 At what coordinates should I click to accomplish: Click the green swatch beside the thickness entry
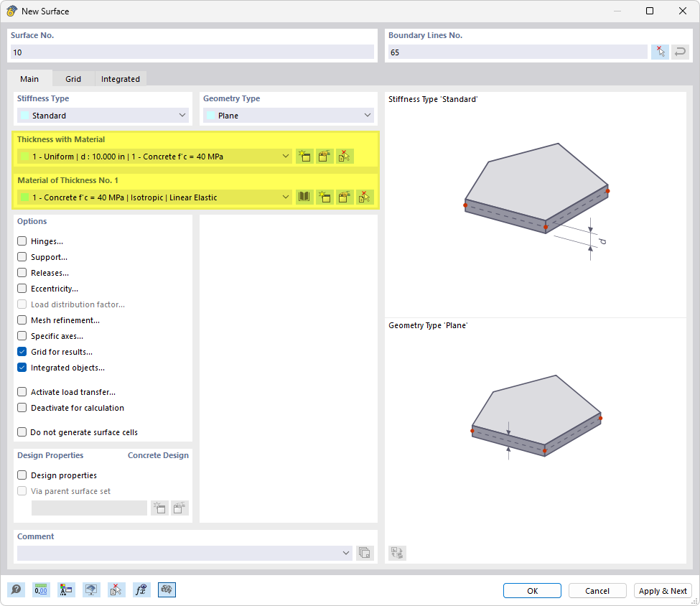[x=25, y=157]
